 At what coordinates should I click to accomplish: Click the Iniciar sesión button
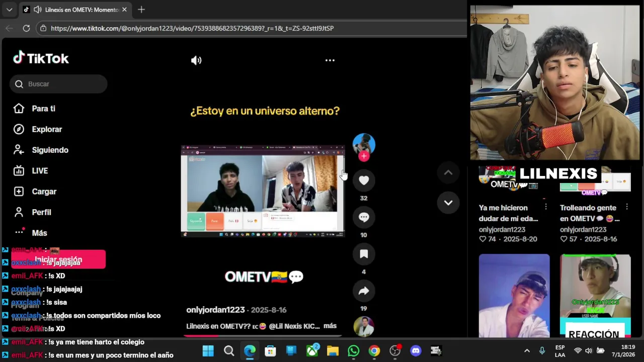click(58, 259)
